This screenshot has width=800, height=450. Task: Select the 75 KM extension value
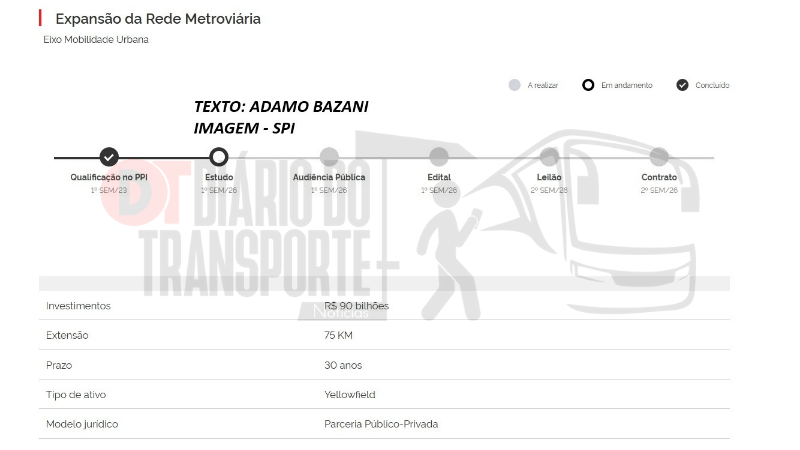click(x=338, y=335)
